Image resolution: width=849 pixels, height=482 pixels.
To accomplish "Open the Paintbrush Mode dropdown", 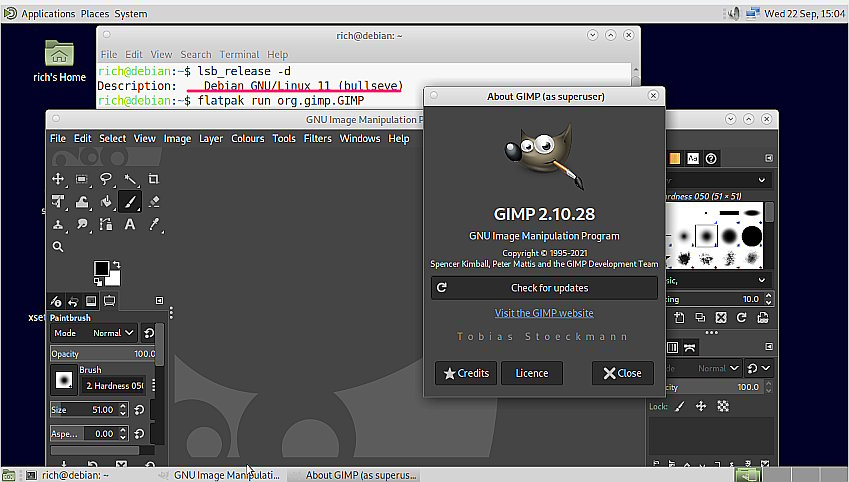I will point(93,333).
